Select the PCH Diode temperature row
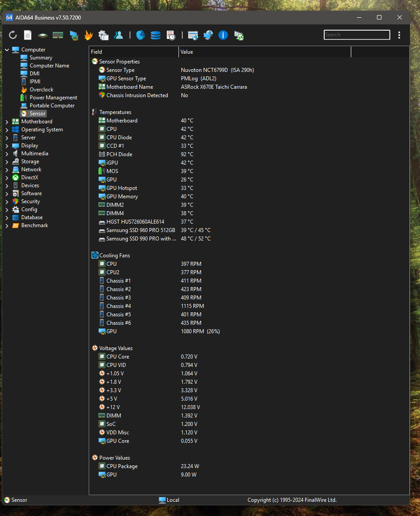Viewport: 420px width, 516px height. click(x=249, y=154)
